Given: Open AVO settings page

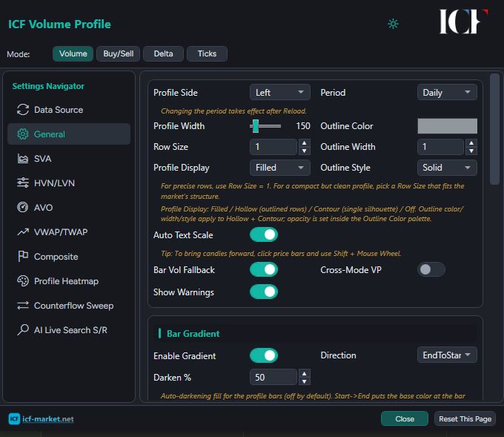Looking at the screenshot, I should coord(69,207).
